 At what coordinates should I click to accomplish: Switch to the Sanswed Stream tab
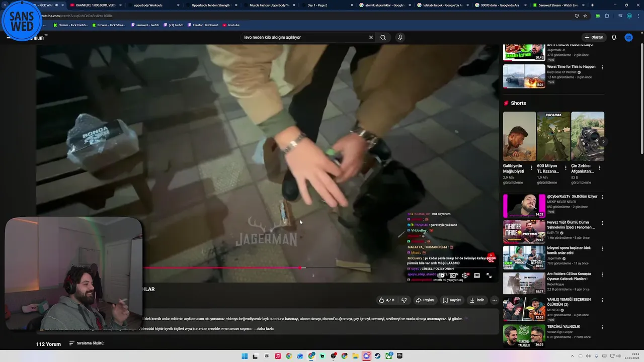click(x=557, y=5)
